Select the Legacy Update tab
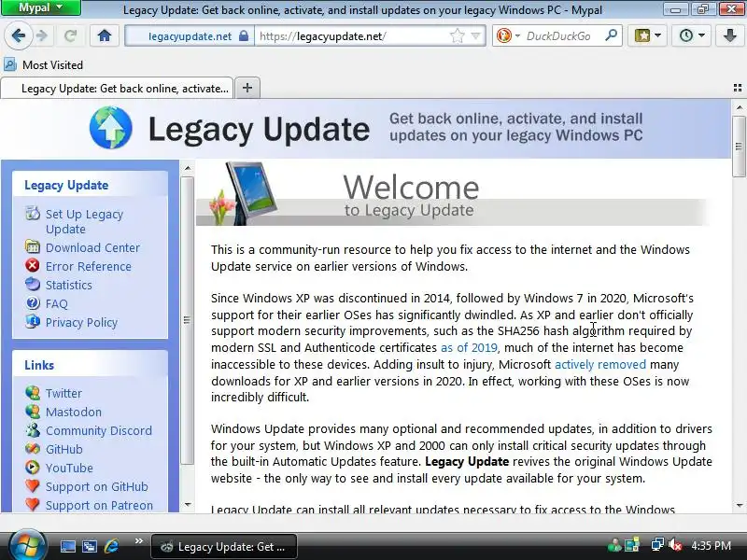Viewport: 747px width, 560px height. 118,88
